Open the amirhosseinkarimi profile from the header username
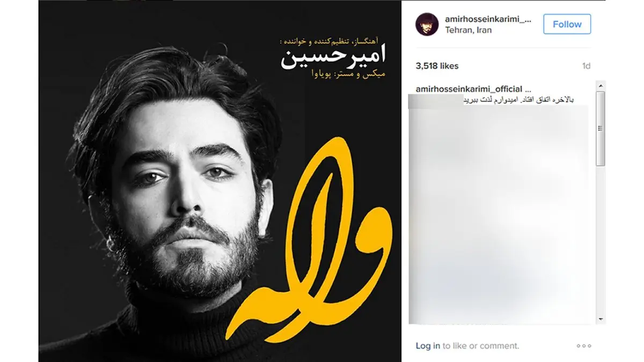Image resolution: width=644 pixels, height=362 pixels. pyautogui.click(x=488, y=19)
